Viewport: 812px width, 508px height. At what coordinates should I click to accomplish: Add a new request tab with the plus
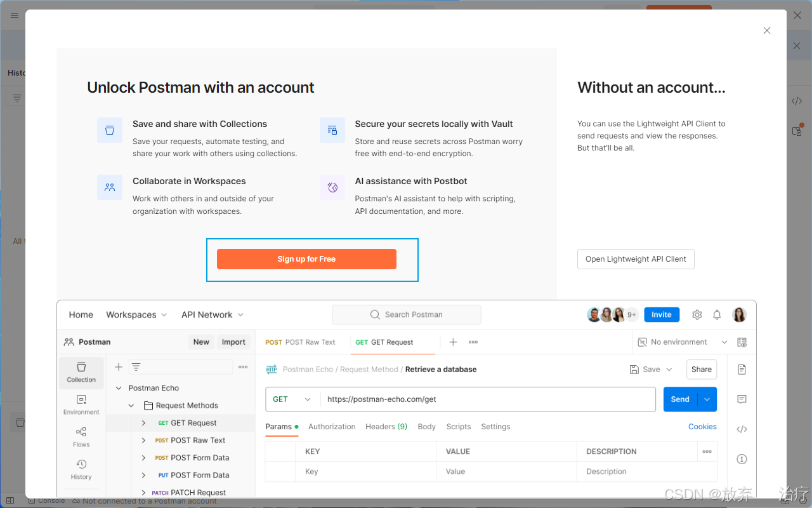pos(453,342)
